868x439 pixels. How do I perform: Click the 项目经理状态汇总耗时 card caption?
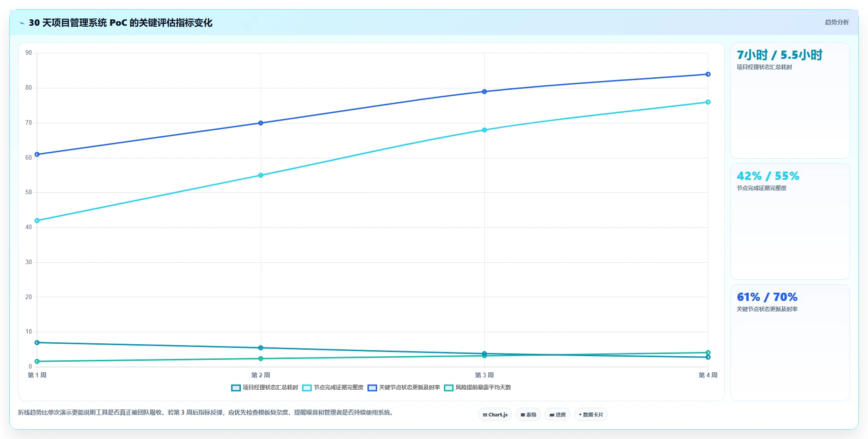764,67
